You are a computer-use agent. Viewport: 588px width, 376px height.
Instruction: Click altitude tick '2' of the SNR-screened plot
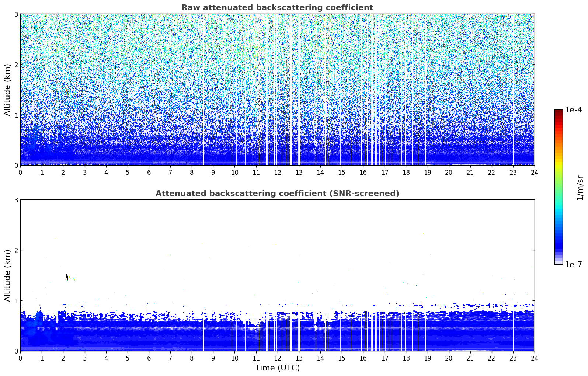pyautogui.click(x=16, y=250)
